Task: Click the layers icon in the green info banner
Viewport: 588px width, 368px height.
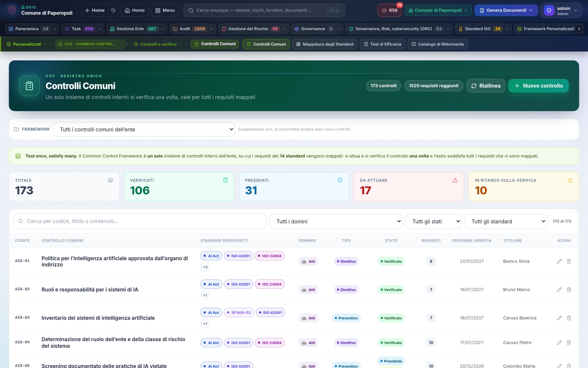Action: (18, 156)
